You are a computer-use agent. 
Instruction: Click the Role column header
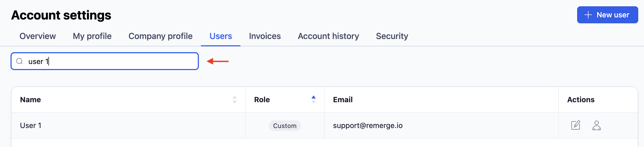point(262,100)
